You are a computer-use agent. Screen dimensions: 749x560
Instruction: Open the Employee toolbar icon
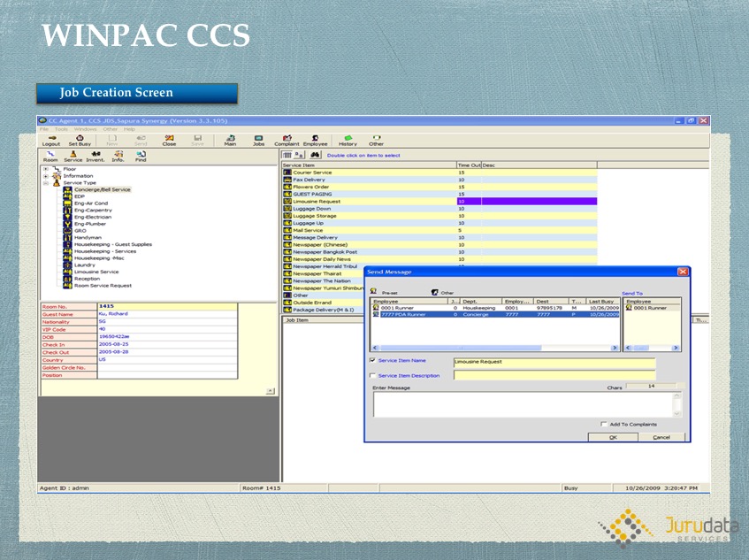315,140
